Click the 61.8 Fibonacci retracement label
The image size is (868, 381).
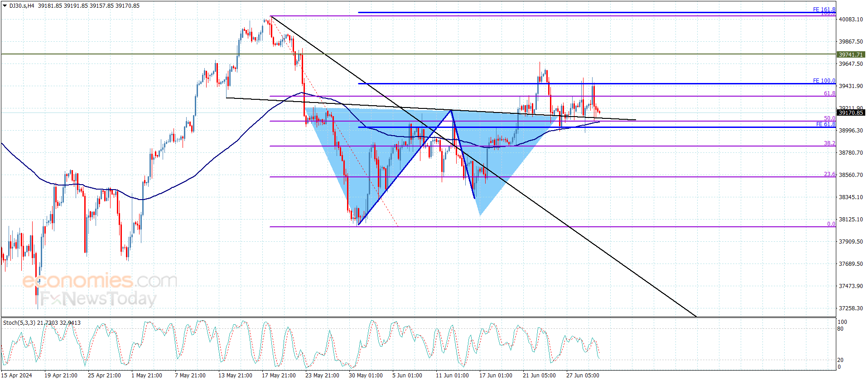point(829,93)
